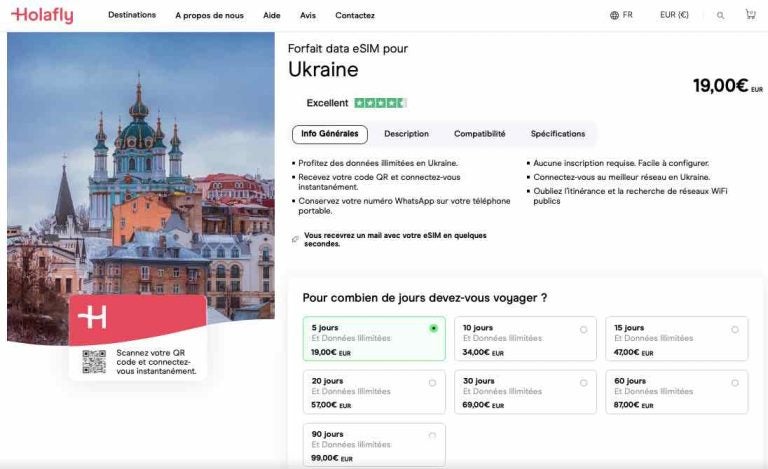
Task: Select the 20 jours radio button
Action: [432, 383]
